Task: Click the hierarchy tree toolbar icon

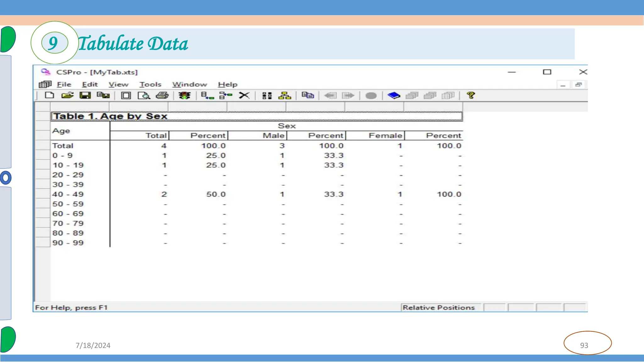Action: [285, 96]
